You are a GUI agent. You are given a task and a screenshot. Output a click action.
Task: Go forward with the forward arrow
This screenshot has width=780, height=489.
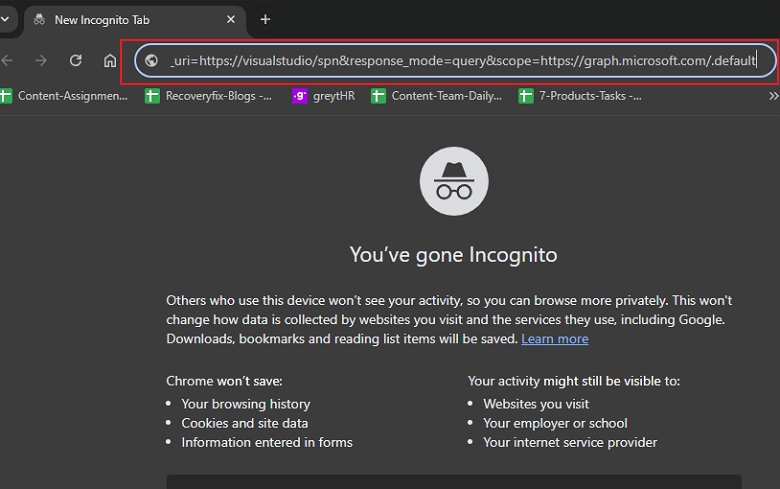[x=41, y=61]
